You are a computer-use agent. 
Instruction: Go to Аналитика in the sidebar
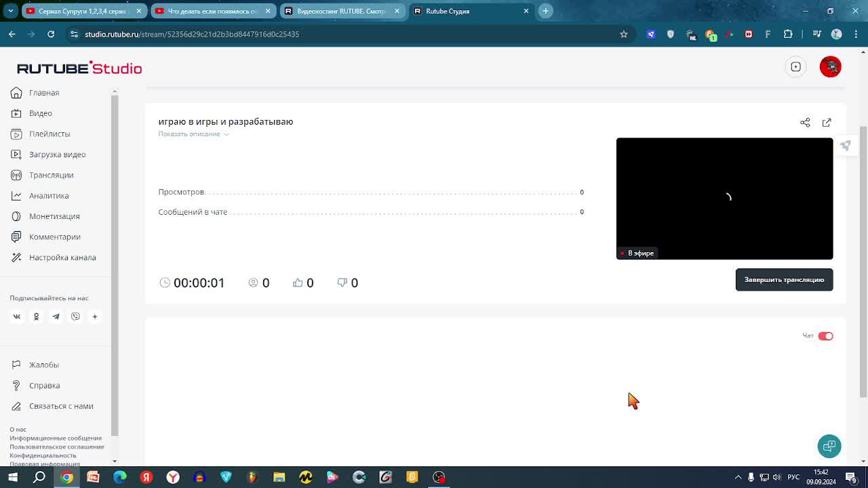pos(48,196)
